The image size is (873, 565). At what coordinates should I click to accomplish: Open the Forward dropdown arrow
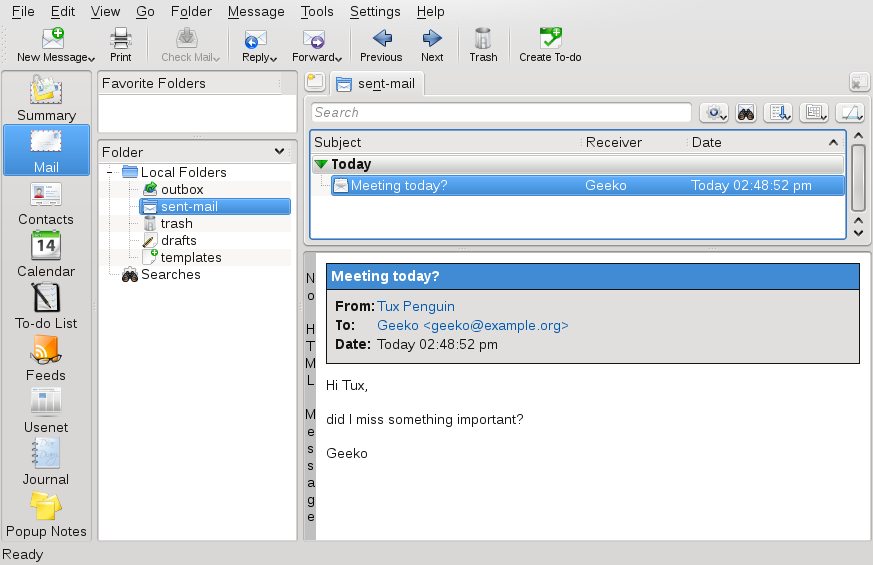click(x=338, y=58)
